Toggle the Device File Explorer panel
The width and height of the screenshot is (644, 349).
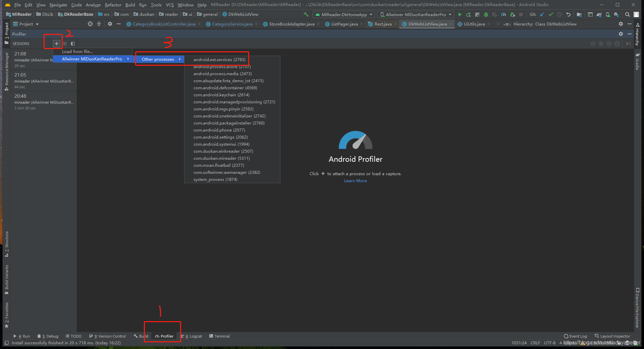(637, 308)
